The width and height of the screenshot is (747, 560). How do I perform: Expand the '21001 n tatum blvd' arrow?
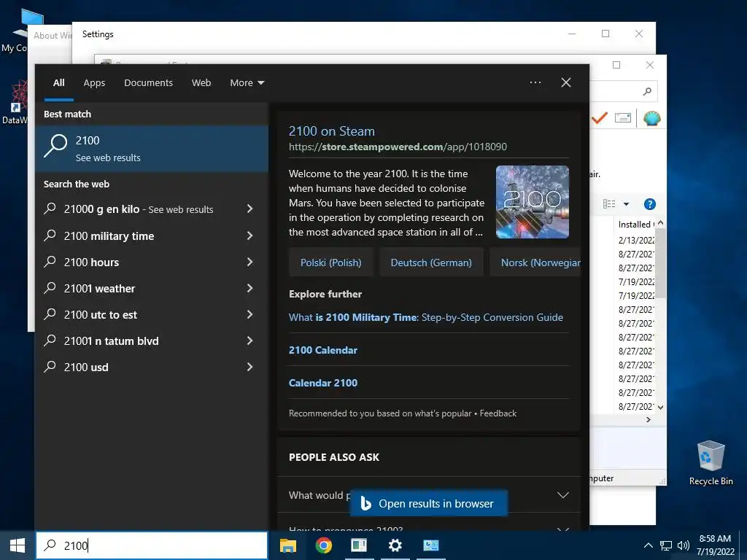point(249,341)
